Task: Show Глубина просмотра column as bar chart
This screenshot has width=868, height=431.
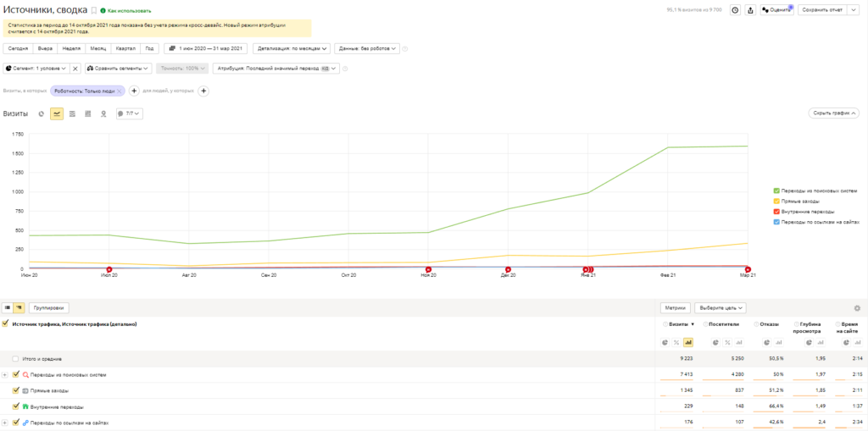Action: coord(820,342)
